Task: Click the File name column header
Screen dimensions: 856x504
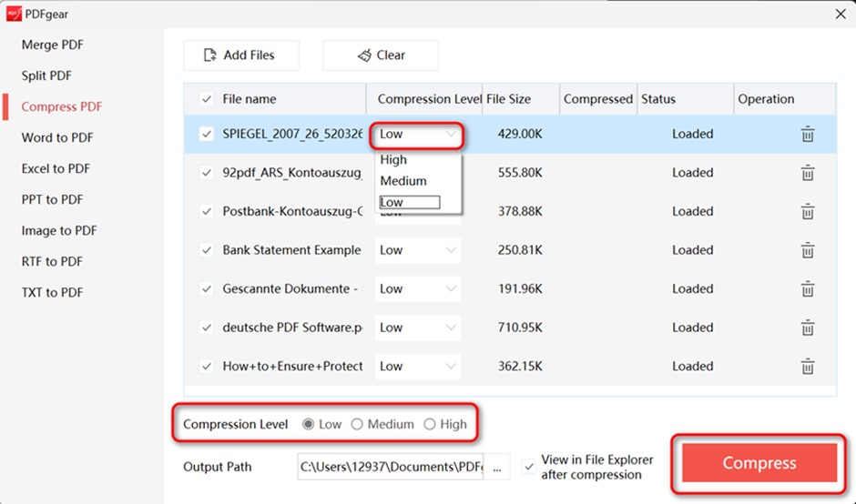Action: pos(250,99)
